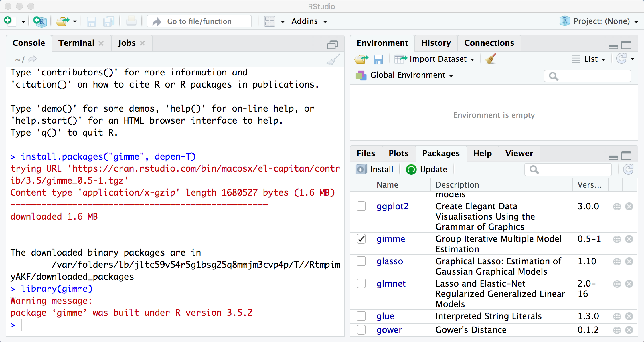This screenshot has width=644, height=342.
Task: Browse ggplot2 on CRAN via globe icon
Action: pyautogui.click(x=617, y=206)
